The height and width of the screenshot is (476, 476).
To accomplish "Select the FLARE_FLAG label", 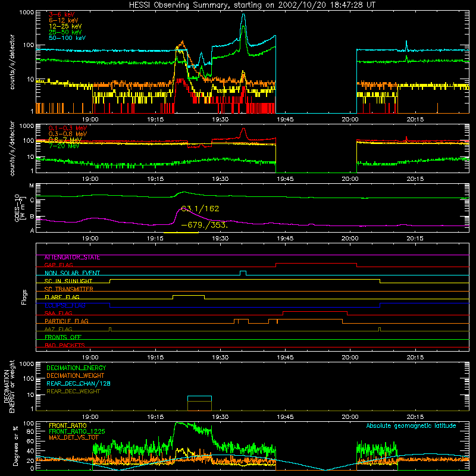I will pos(62,297).
